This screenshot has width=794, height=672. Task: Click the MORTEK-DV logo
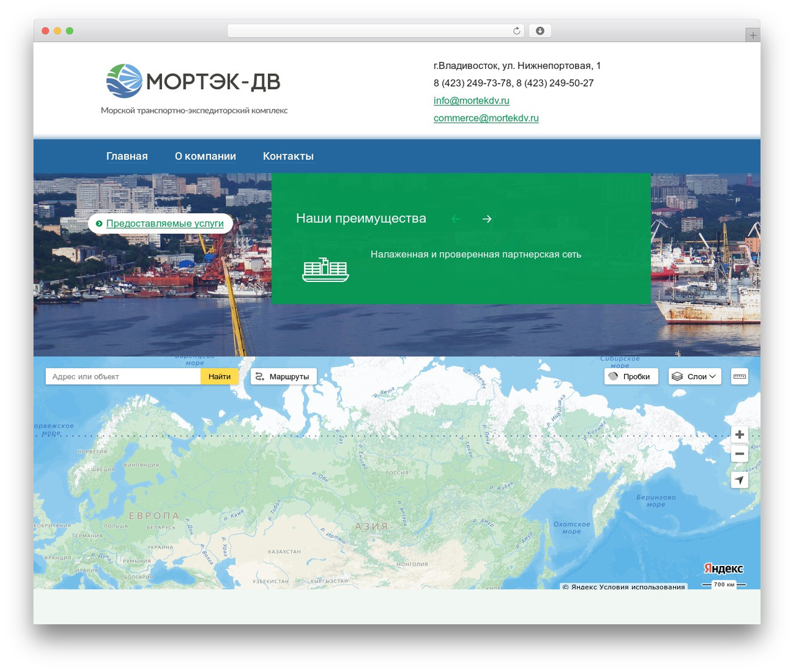194,81
